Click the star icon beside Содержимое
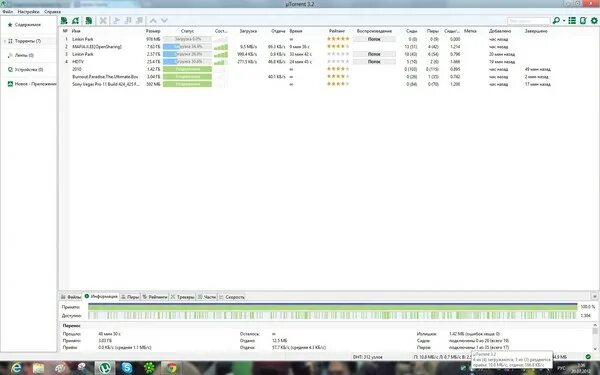Image resolution: width=600 pixels, height=375 pixels. point(10,24)
